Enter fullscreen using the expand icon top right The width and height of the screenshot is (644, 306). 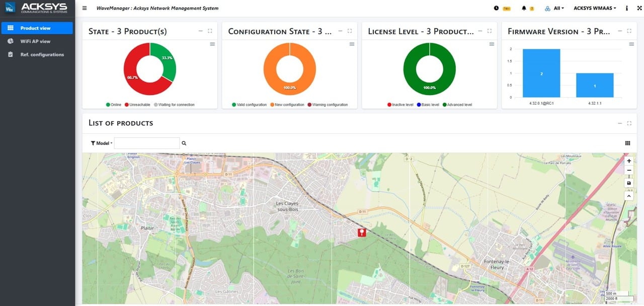pos(639,8)
